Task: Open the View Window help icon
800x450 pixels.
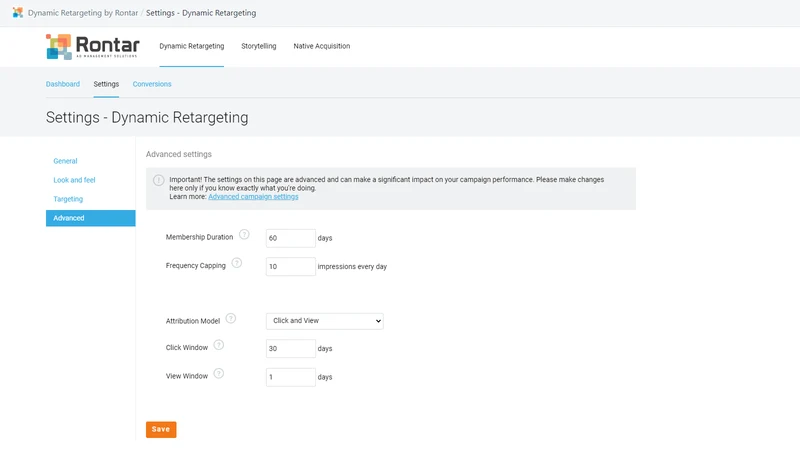Action: coord(218,373)
